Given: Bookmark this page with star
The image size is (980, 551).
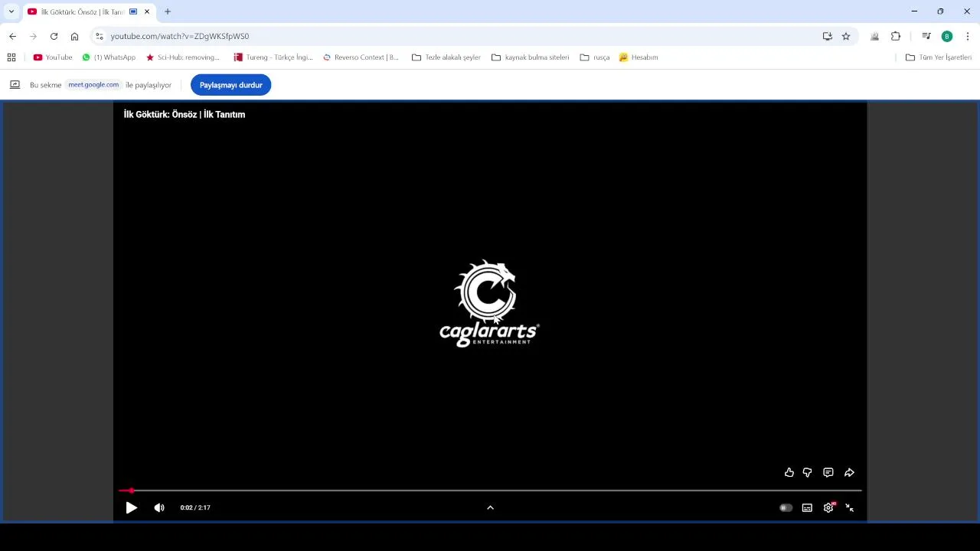Looking at the screenshot, I should (846, 36).
